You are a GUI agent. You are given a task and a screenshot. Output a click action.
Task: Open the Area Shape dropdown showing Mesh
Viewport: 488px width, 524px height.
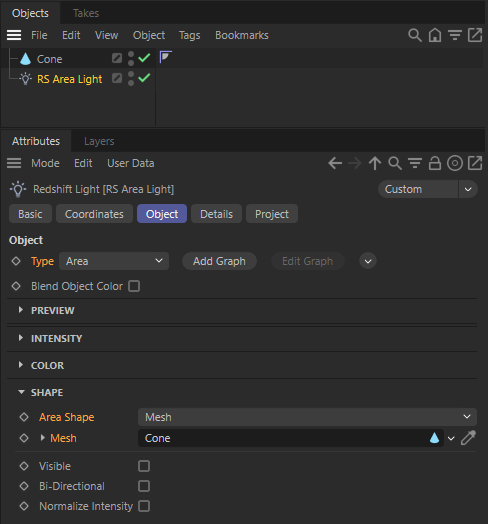[x=307, y=417]
